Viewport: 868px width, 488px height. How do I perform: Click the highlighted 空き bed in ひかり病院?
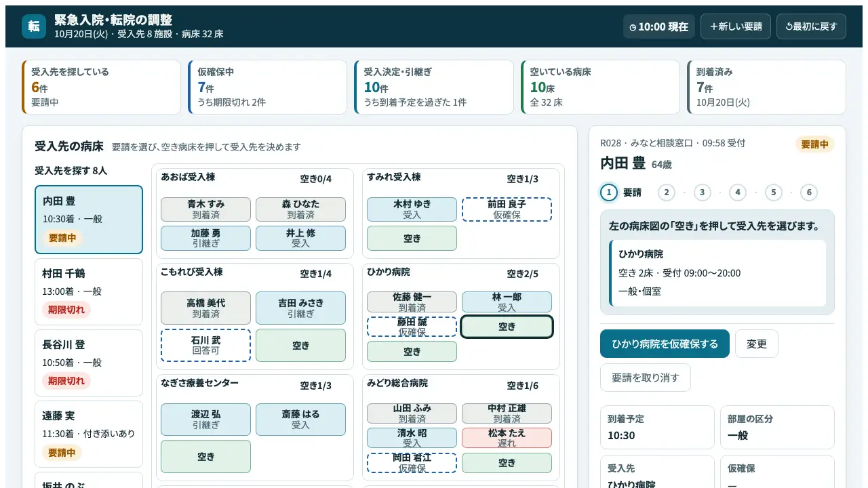coord(507,327)
